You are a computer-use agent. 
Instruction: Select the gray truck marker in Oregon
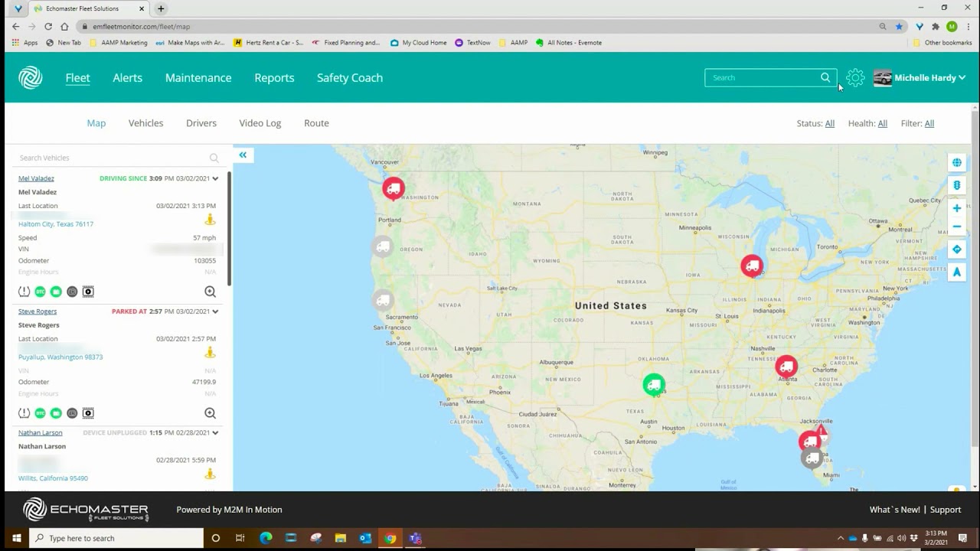(383, 246)
